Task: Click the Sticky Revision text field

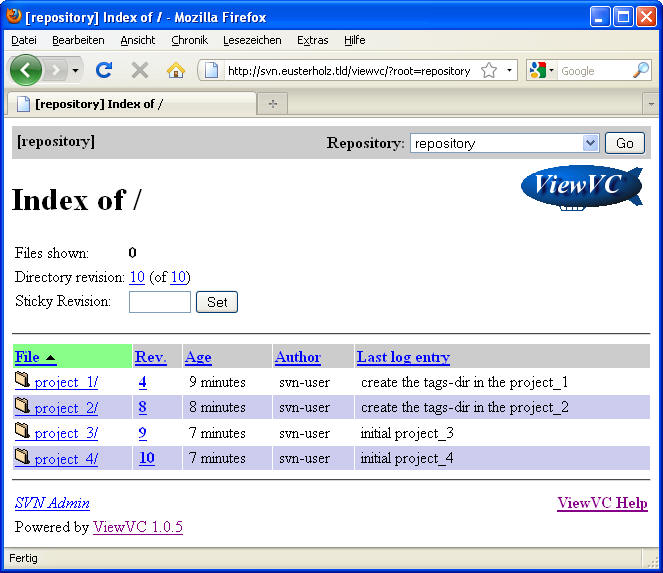Action: [x=160, y=302]
